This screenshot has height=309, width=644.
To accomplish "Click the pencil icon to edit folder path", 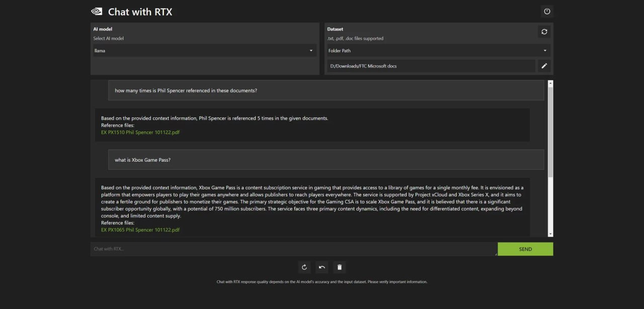I will (x=544, y=66).
